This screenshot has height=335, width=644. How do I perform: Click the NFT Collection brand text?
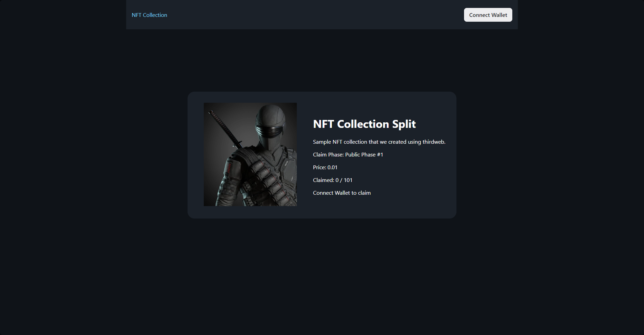click(x=149, y=15)
